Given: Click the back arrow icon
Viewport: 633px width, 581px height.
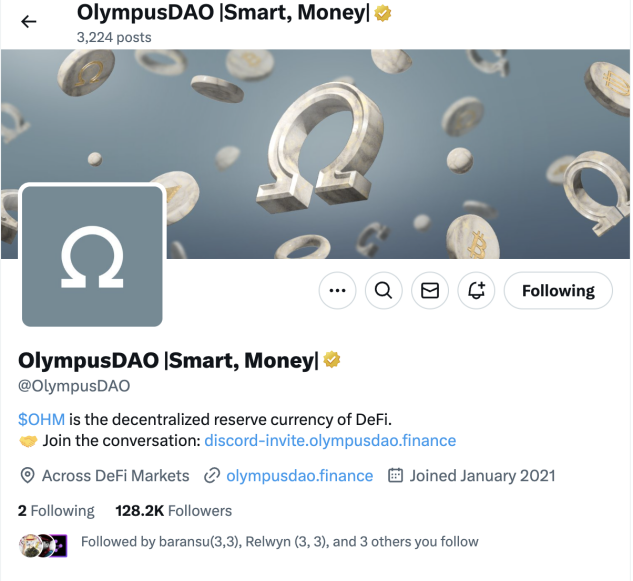Looking at the screenshot, I should click(29, 21).
